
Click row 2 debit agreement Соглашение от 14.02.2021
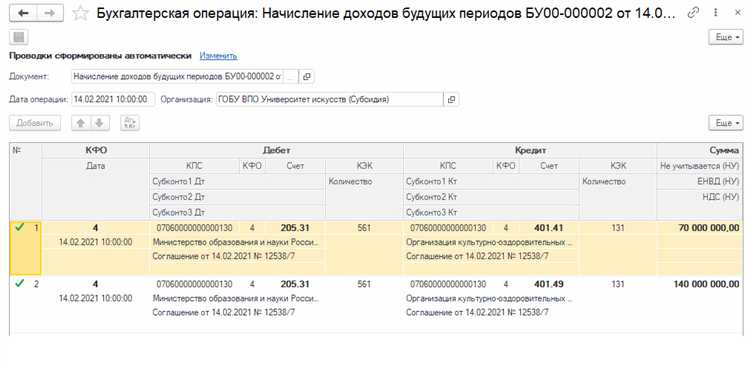(223, 313)
